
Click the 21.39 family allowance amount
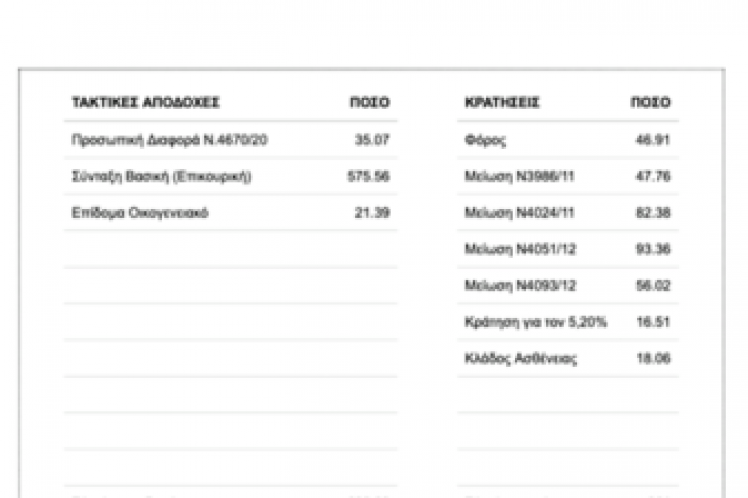[372, 212]
